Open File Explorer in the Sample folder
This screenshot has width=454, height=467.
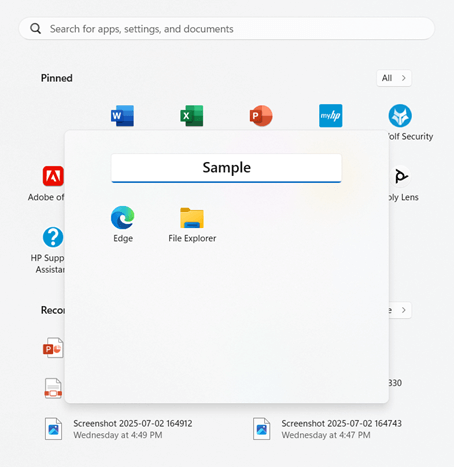192,218
